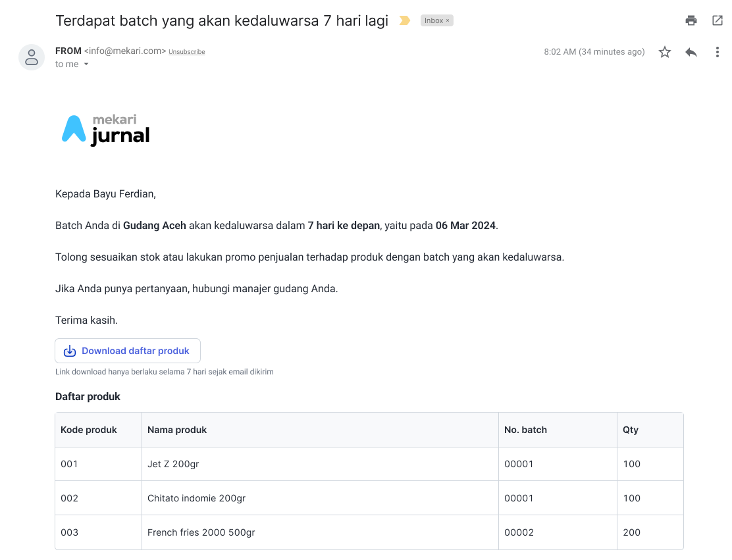The height and width of the screenshot is (560, 732).
Task: Reply using the arrow icon
Action: (691, 52)
